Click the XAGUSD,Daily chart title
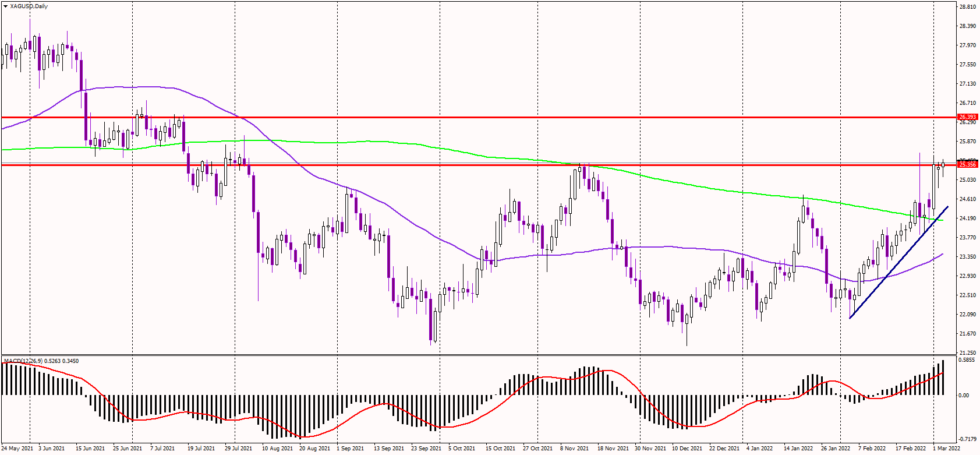 tap(29, 6)
